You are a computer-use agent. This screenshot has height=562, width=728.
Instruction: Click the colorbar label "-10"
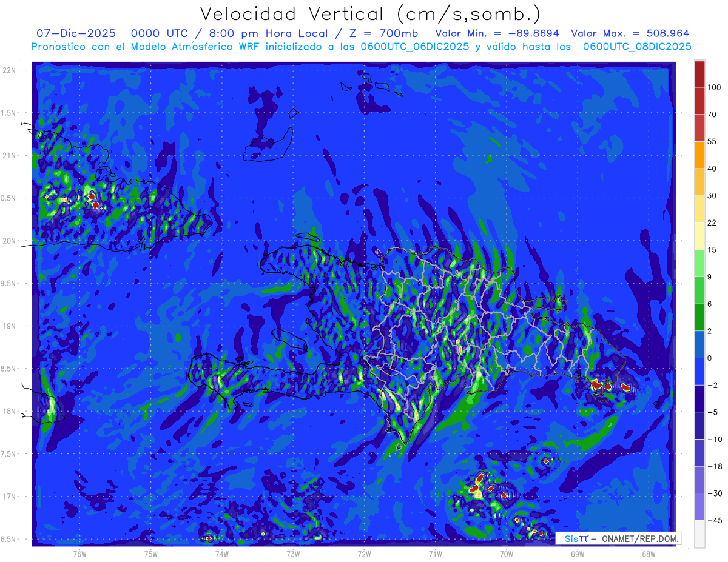714,439
